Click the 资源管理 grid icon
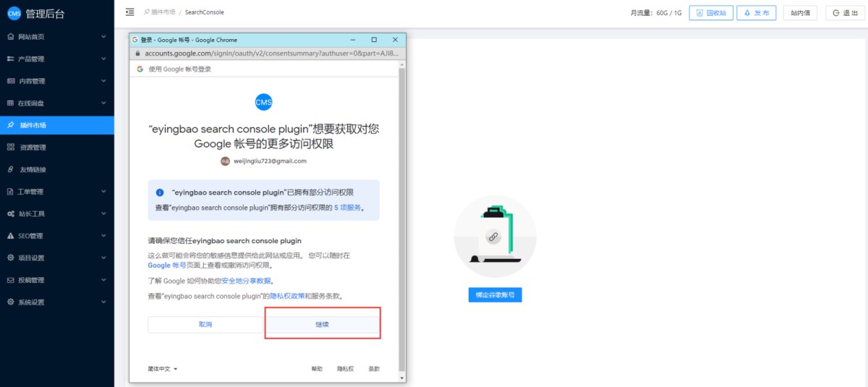 point(10,148)
